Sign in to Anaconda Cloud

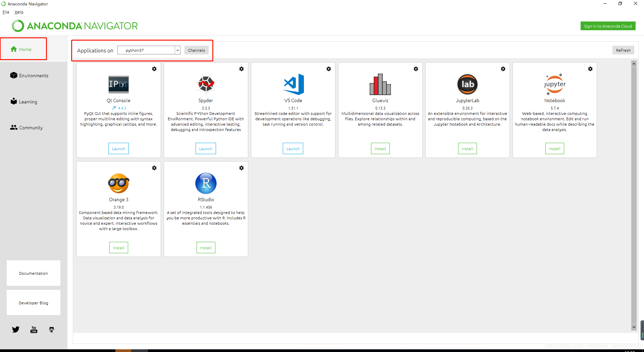(x=608, y=26)
